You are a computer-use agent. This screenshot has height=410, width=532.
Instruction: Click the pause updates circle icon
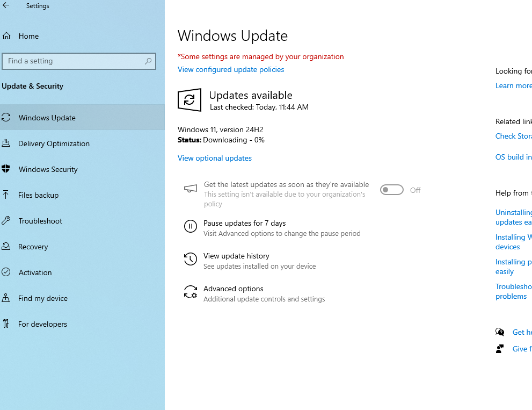click(x=191, y=226)
